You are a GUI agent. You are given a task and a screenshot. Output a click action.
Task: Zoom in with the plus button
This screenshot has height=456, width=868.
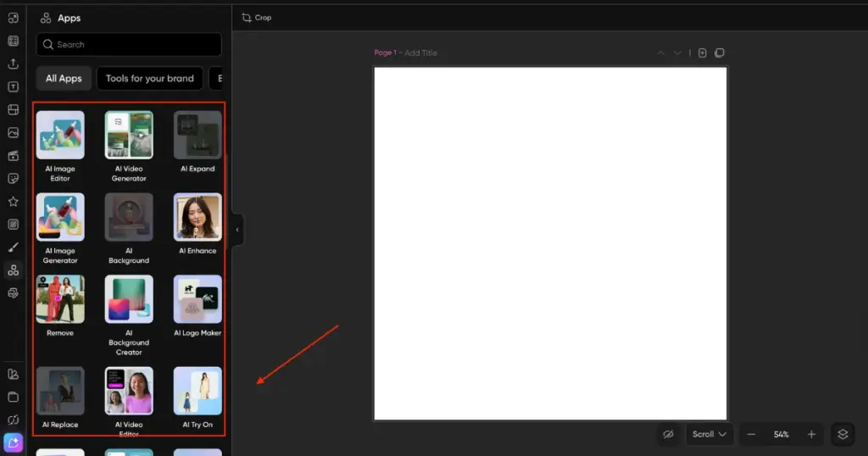coord(811,435)
